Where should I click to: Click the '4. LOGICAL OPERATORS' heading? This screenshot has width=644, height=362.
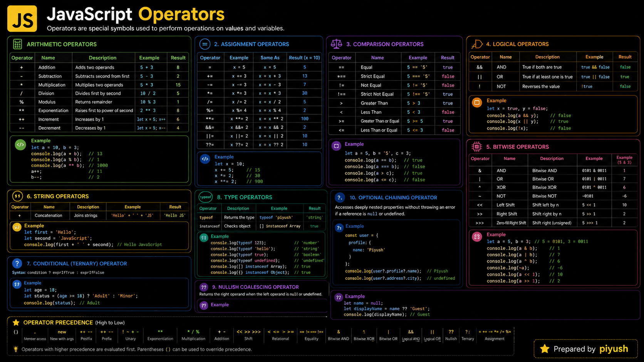point(517,44)
